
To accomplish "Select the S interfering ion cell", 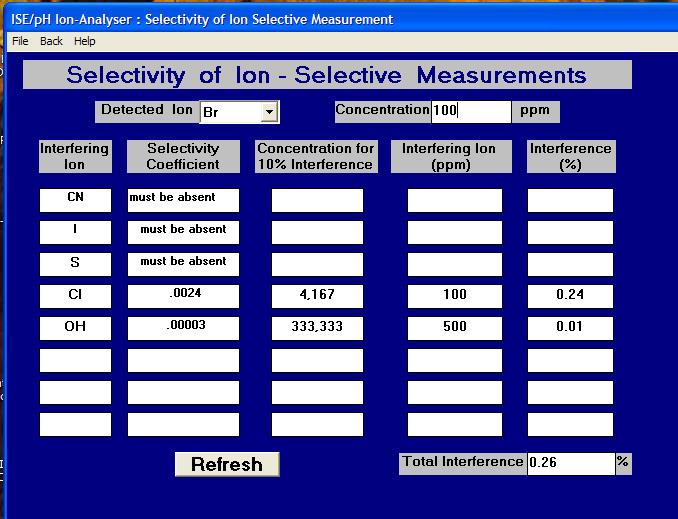I will pos(75,264).
